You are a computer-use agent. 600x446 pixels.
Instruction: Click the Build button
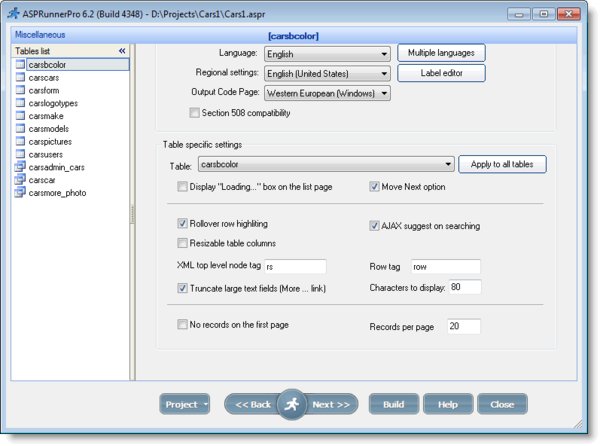pyautogui.click(x=394, y=404)
